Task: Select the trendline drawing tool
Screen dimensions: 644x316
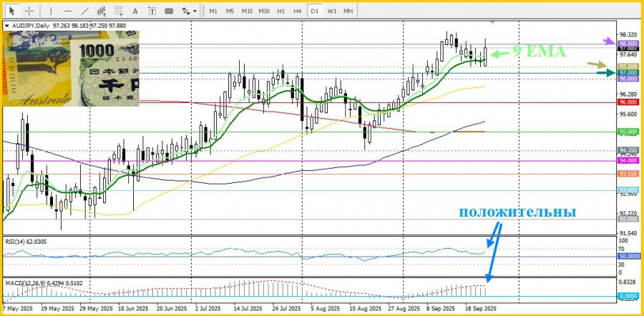Action: click(85, 11)
